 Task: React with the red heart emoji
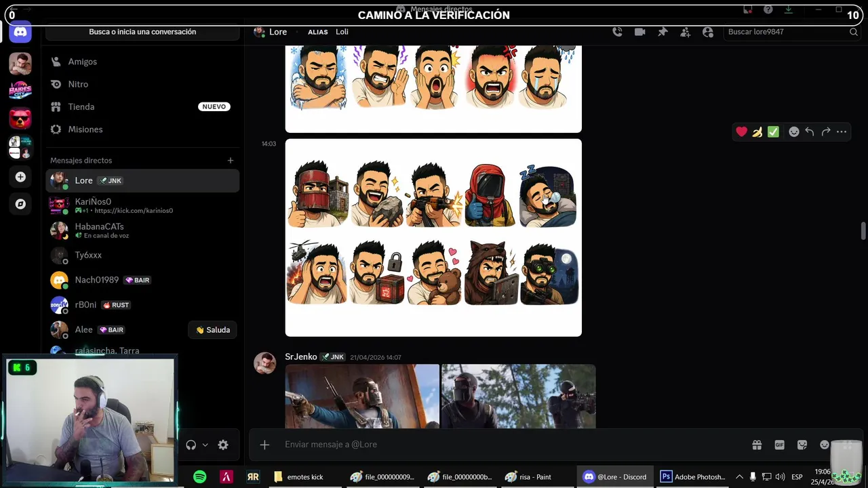(x=741, y=131)
